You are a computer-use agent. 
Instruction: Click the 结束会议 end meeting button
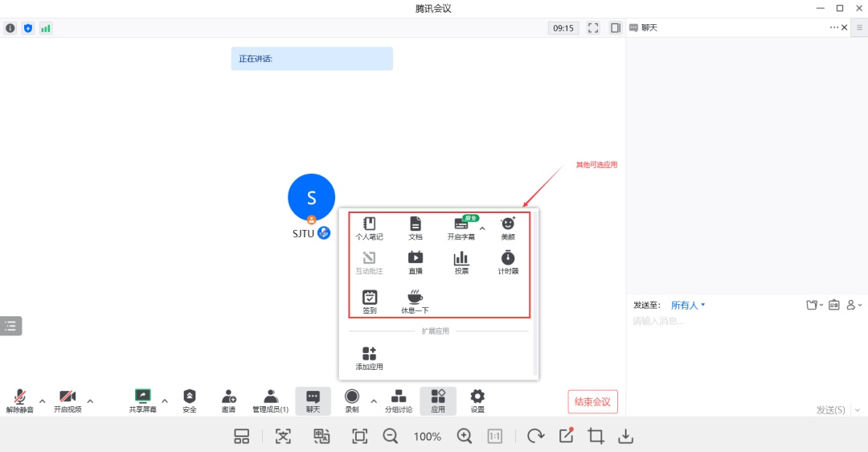pos(592,402)
